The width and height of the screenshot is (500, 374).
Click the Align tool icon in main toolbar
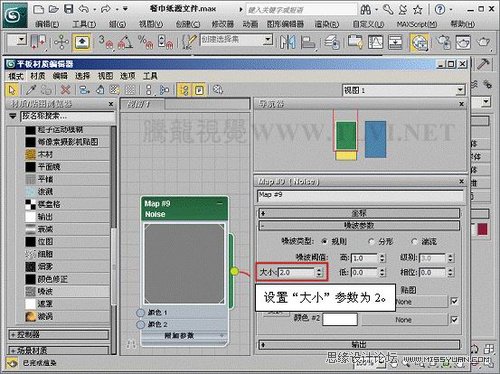[308, 42]
